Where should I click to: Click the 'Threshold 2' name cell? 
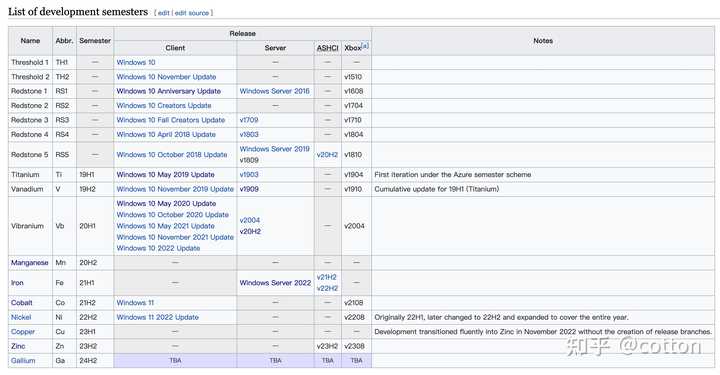pyautogui.click(x=30, y=77)
